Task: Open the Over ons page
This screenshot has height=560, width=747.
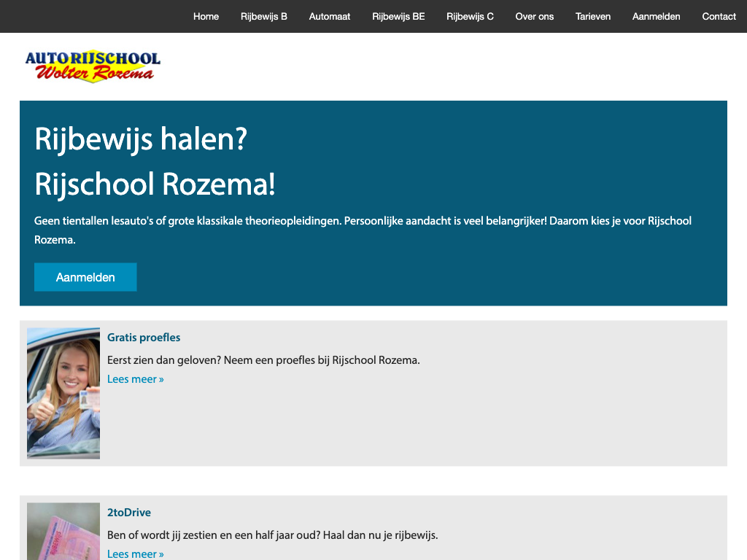Action: pyautogui.click(x=535, y=16)
